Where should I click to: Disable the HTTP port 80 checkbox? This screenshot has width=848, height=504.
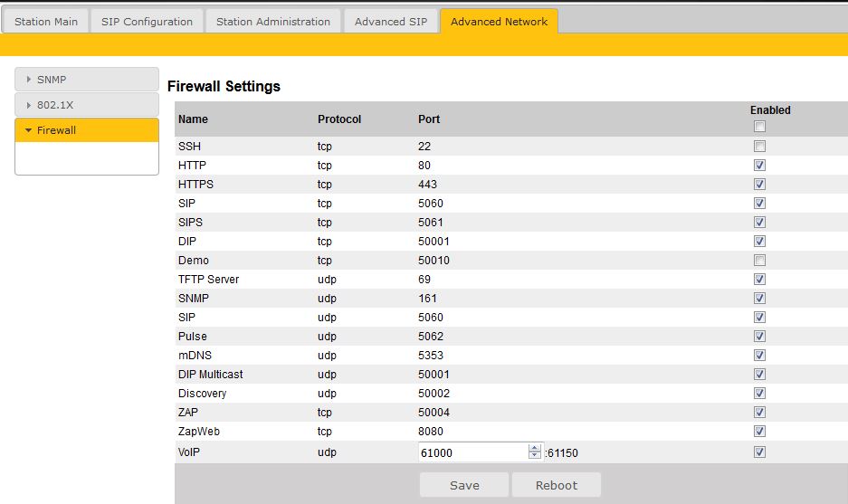[759, 166]
